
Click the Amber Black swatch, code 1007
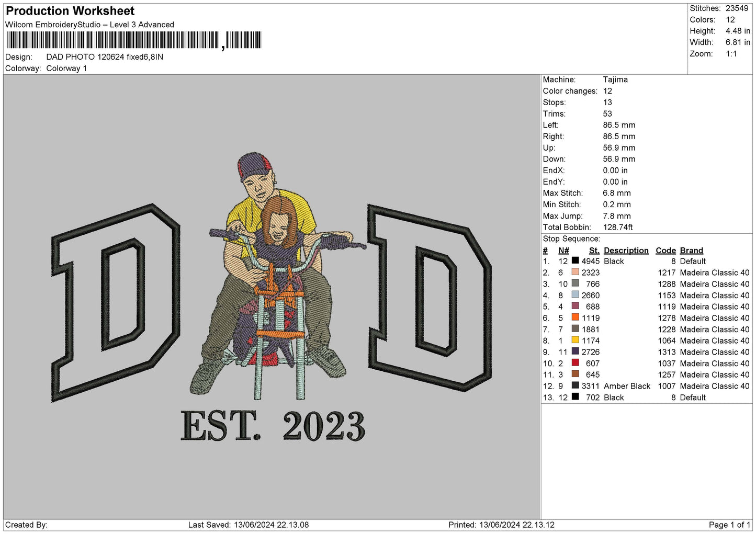point(576,385)
